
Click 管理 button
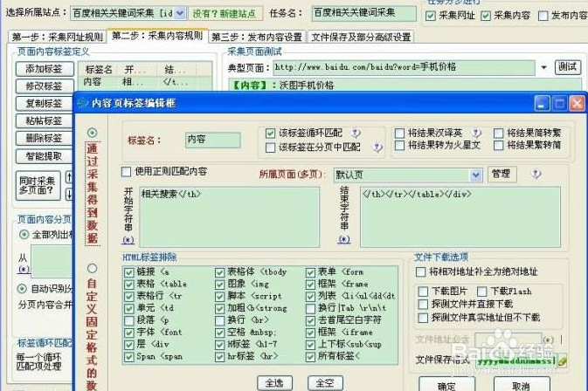tap(502, 175)
